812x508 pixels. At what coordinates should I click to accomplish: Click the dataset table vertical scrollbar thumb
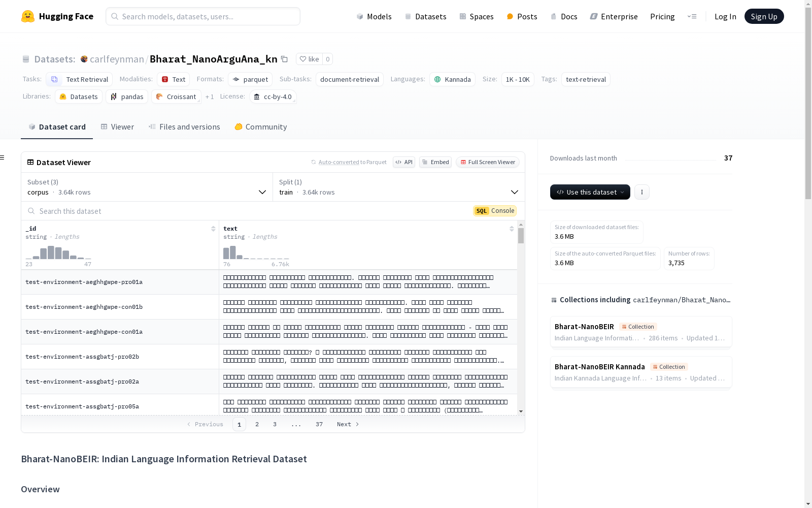[x=521, y=236]
